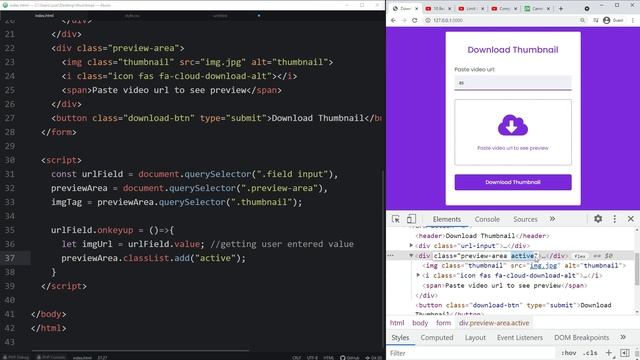Close the first browser tab

(416, 8)
